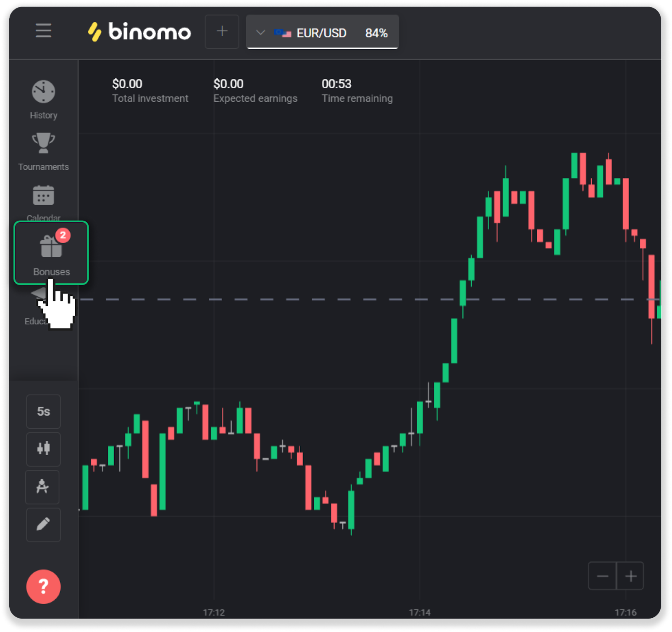Change the 5s chart timeframe
This screenshot has width=672, height=632.
click(43, 411)
